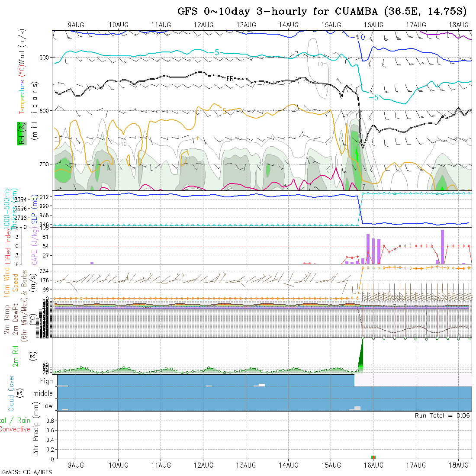Click the Cloud Cover axis title
The width and height of the screenshot is (476, 476).
point(11,393)
